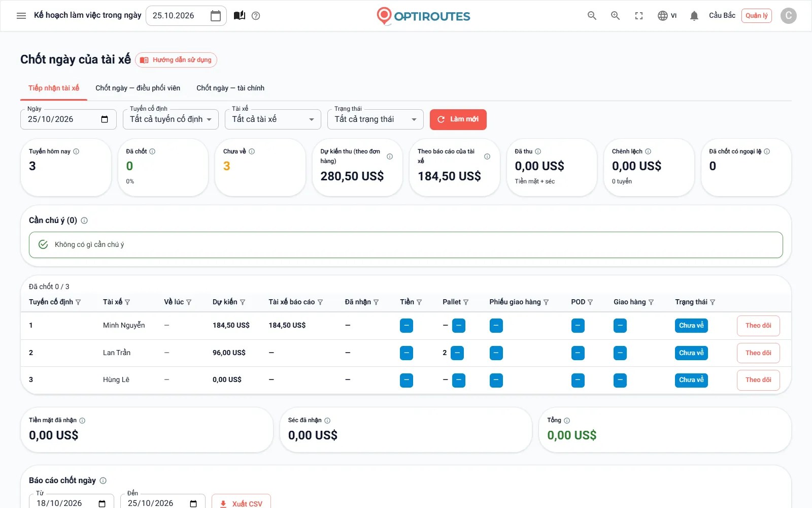The image size is (812, 508).
Task: Show info icon beside Báo cáo chốt ngày
Action: tap(103, 481)
